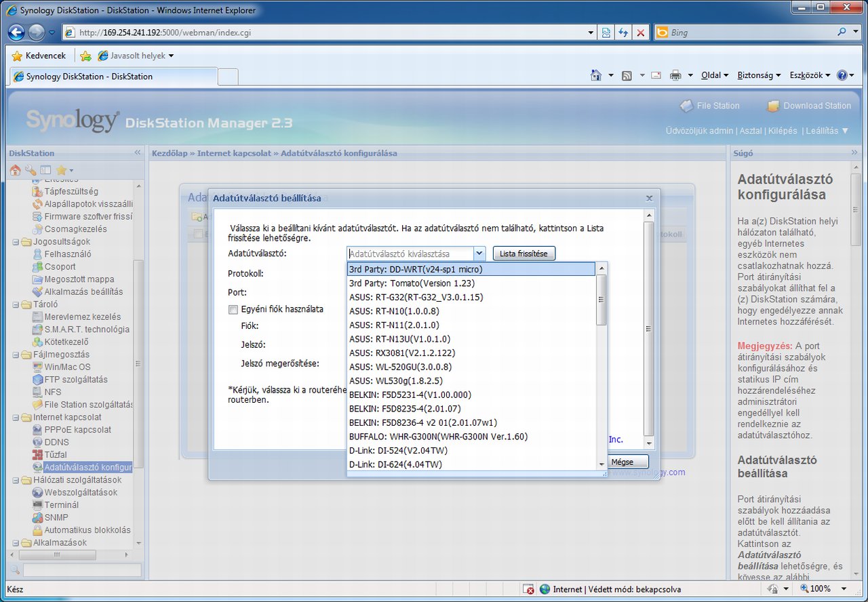Click the layout view icon in DiskStation toolbar
868x602 pixels.
[45, 170]
